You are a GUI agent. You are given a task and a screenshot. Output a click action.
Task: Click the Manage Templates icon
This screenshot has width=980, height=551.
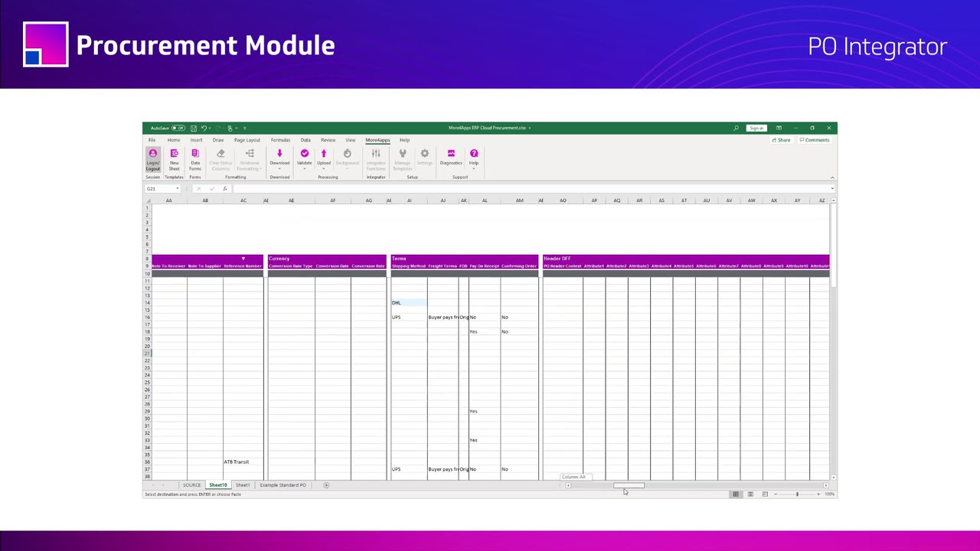point(403,154)
